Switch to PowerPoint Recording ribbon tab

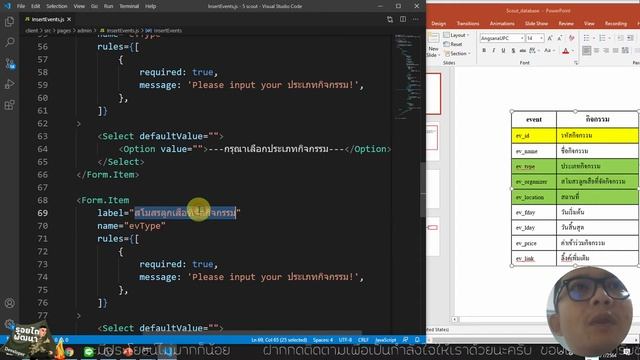pos(616,24)
